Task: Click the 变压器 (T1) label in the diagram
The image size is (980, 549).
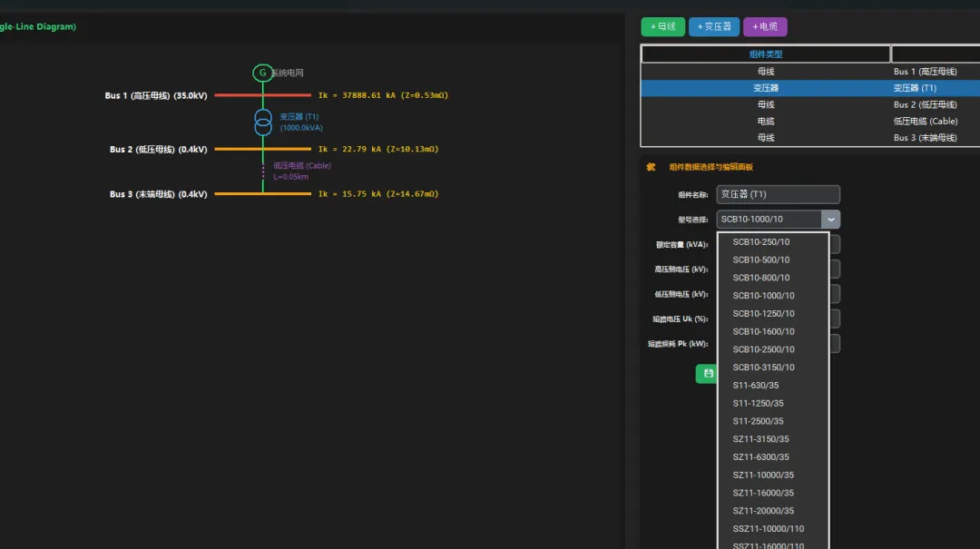Action: pyautogui.click(x=299, y=117)
